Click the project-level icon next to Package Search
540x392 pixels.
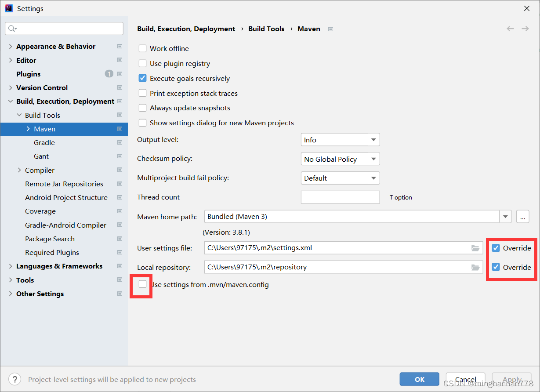[120, 239]
